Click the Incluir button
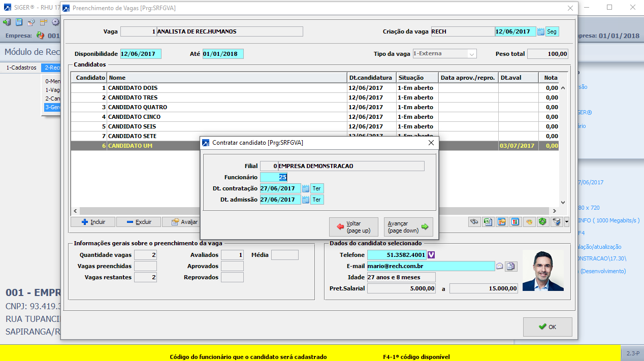Image resolution: width=644 pixels, height=361 pixels. tap(93, 222)
